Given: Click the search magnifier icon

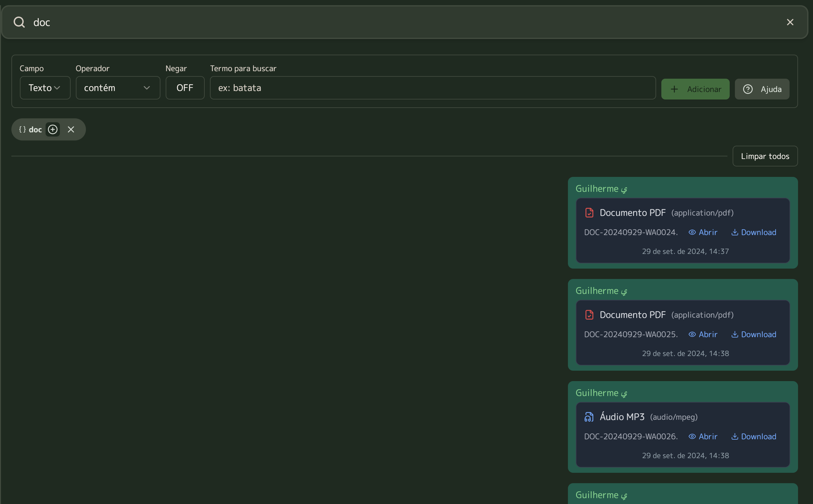Looking at the screenshot, I should tap(19, 22).
